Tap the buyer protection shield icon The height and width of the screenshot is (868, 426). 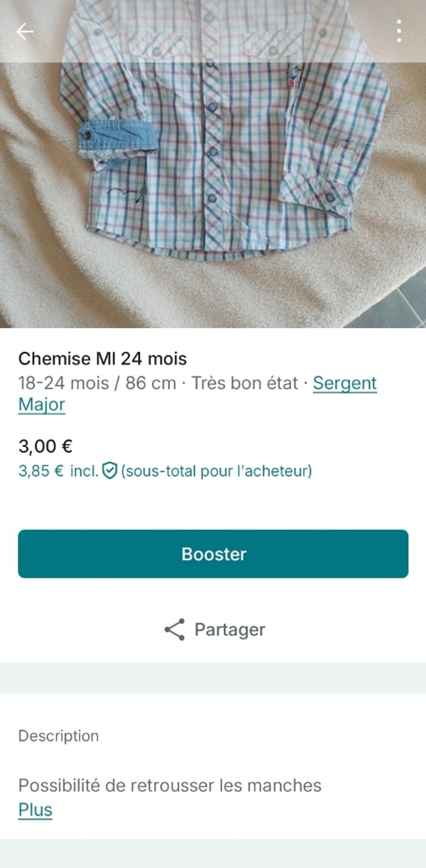click(x=109, y=471)
